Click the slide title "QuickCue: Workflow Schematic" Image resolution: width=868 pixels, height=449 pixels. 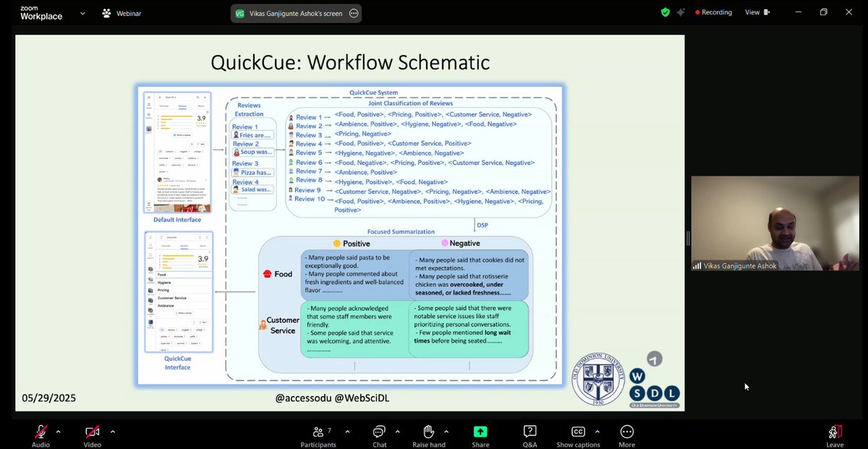tap(350, 62)
